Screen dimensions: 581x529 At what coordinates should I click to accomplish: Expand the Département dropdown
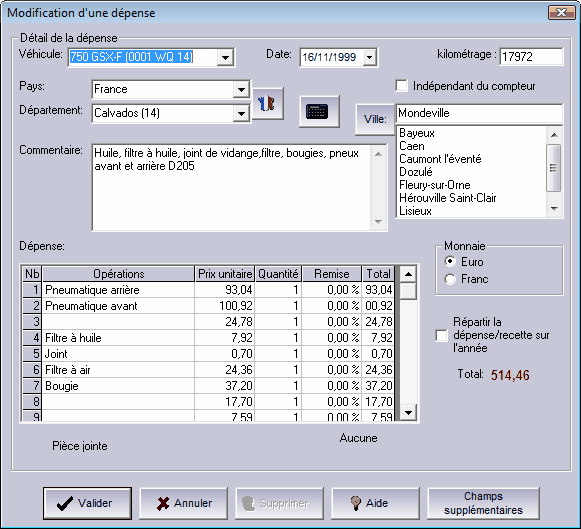[241, 113]
